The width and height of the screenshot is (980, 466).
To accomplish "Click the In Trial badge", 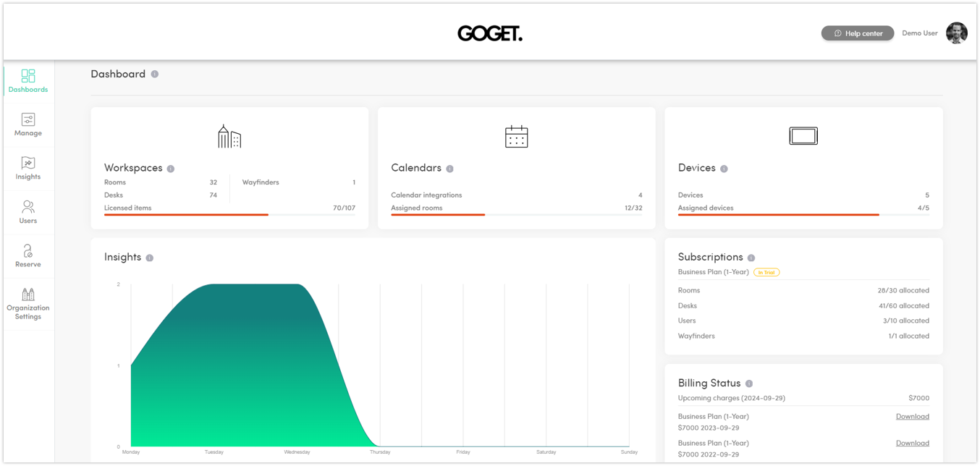I will (766, 272).
